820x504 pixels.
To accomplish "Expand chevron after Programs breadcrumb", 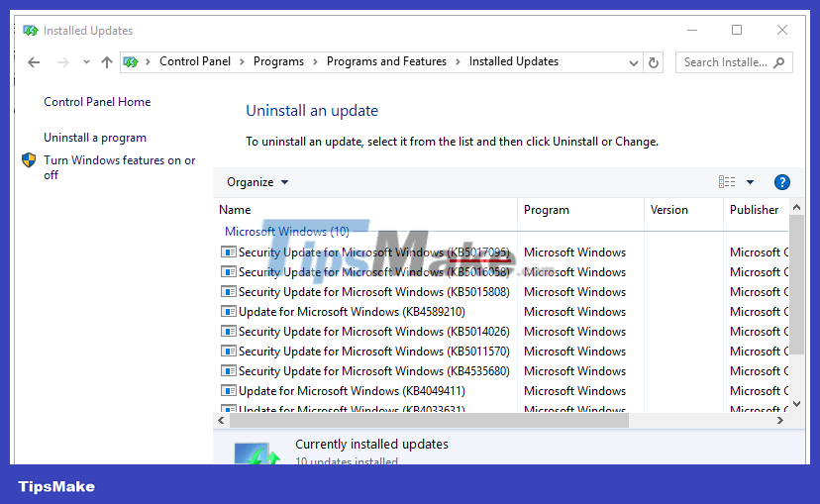I will 315,62.
